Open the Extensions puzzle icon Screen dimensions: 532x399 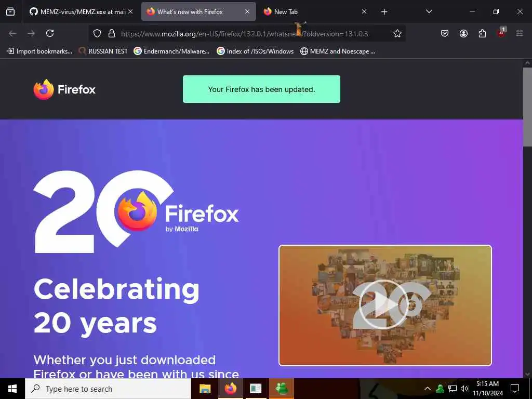482,33
